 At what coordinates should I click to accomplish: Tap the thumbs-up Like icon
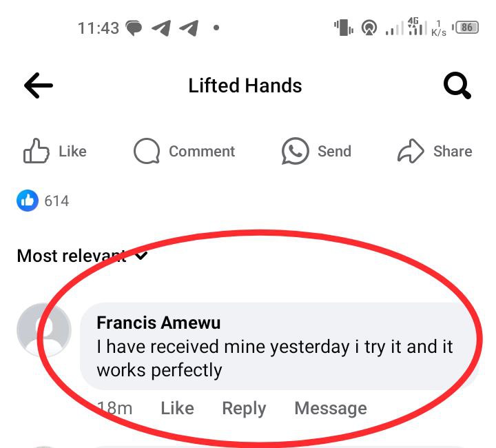coord(36,151)
